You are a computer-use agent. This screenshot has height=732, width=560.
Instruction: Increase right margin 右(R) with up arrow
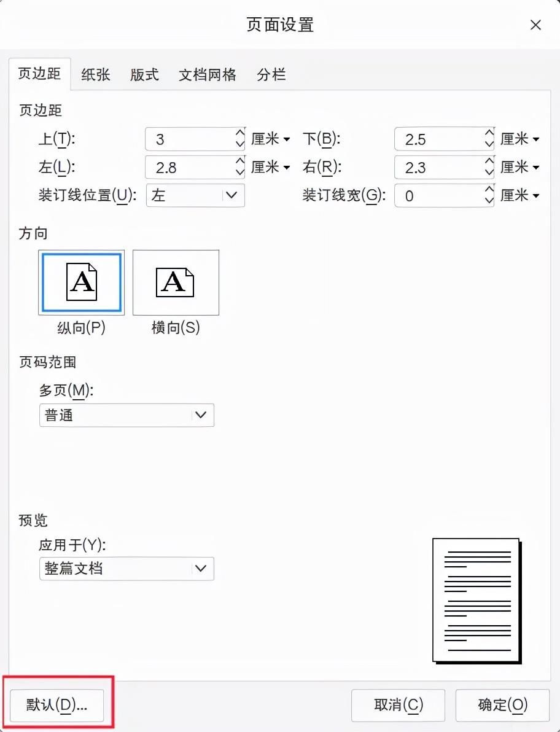click(489, 162)
